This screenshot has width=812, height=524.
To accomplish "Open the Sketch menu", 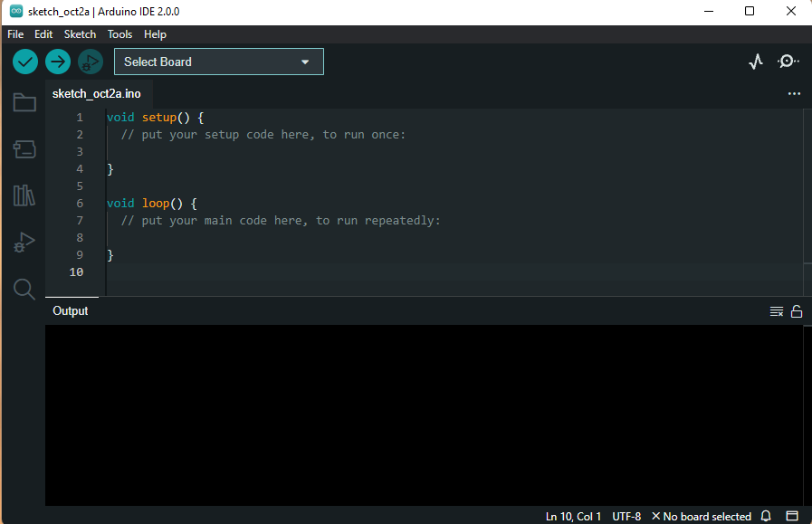I will 80,34.
